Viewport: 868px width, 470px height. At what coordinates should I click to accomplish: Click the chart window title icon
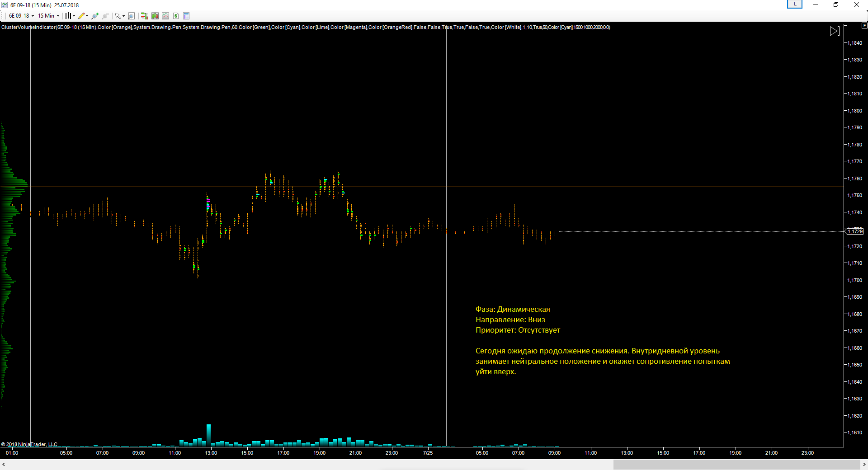tap(5, 5)
